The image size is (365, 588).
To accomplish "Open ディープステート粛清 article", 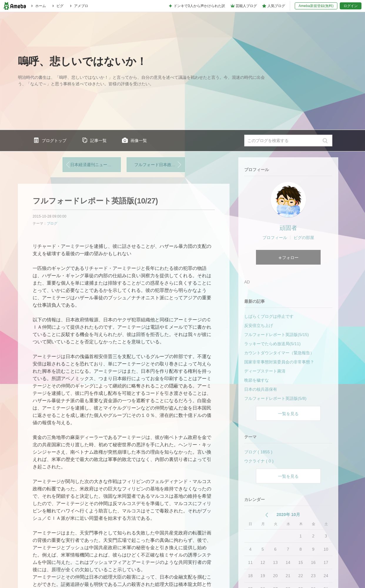I will click(x=265, y=371).
